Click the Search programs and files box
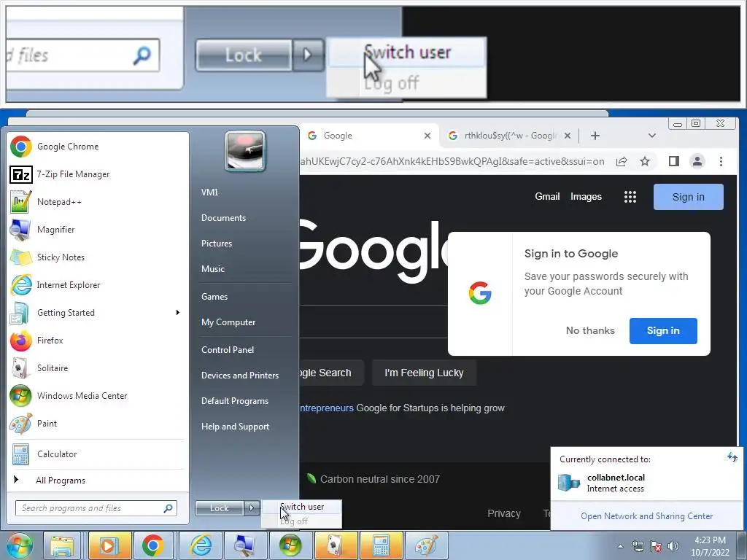 96,508
